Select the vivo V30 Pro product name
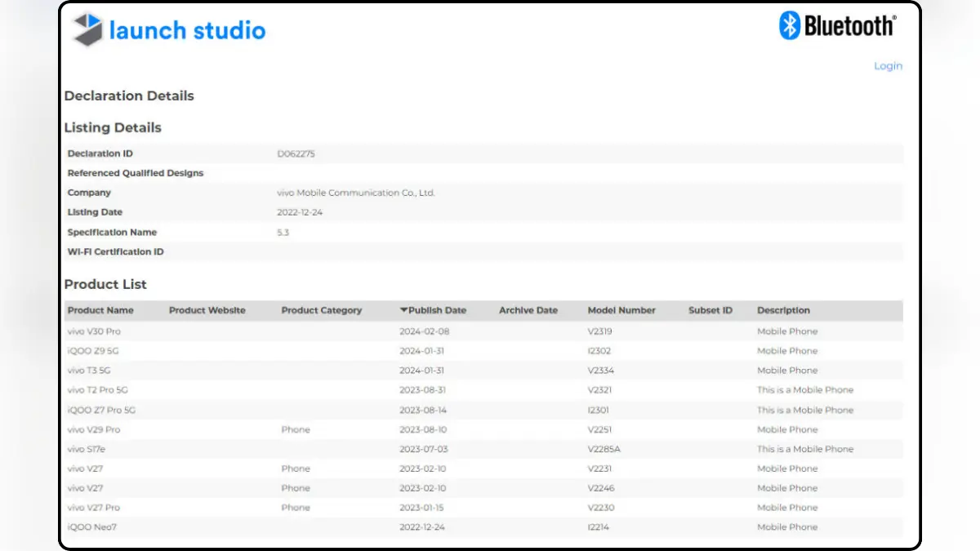 (94, 331)
